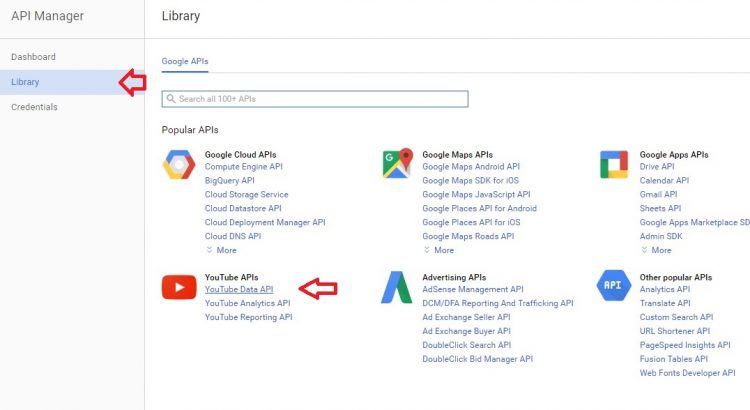The width and height of the screenshot is (750, 410).
Task: Open the Translate API link
Action: click(665, 303)
